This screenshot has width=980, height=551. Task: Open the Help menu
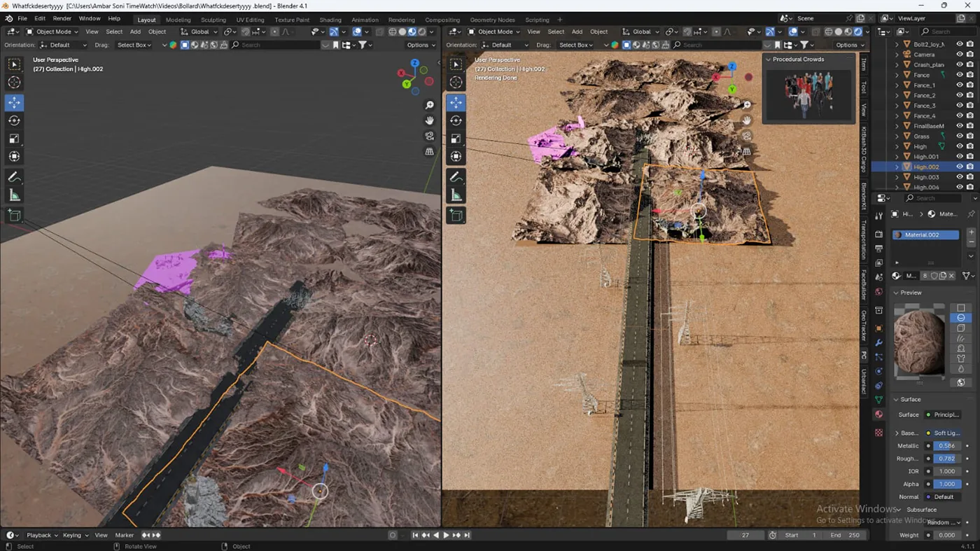click(x=114, y=18)
